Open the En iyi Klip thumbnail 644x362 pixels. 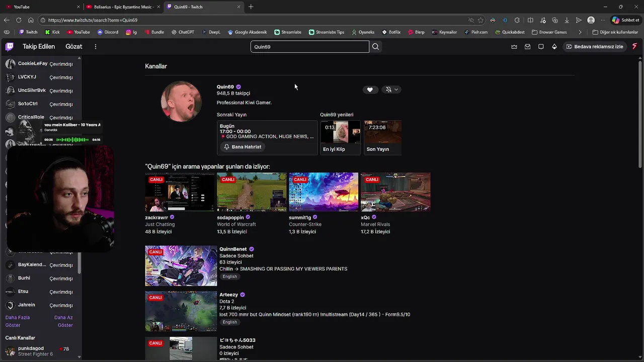click(341, 132)
